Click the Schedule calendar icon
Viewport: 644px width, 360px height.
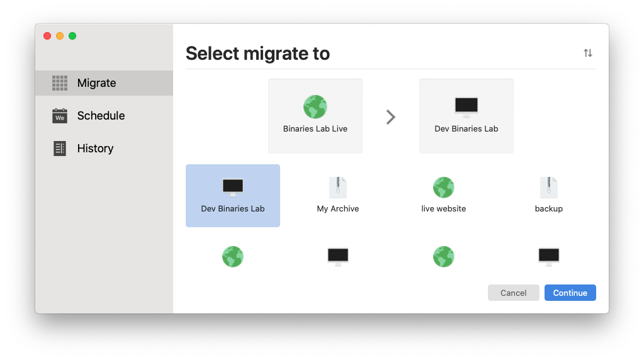60,116
